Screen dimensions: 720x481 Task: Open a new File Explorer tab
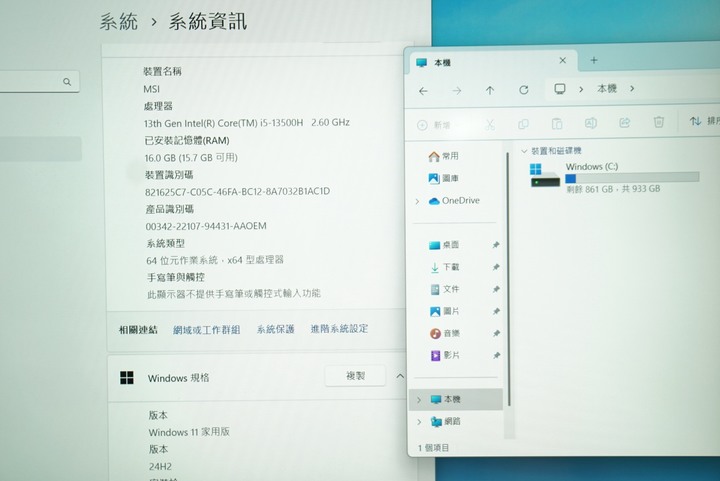coord(594,60)
